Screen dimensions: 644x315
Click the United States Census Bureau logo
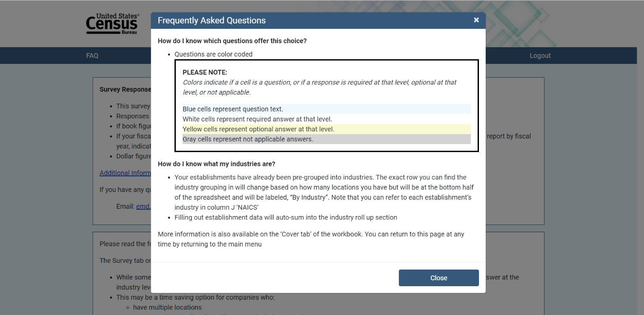coord(112,24)
